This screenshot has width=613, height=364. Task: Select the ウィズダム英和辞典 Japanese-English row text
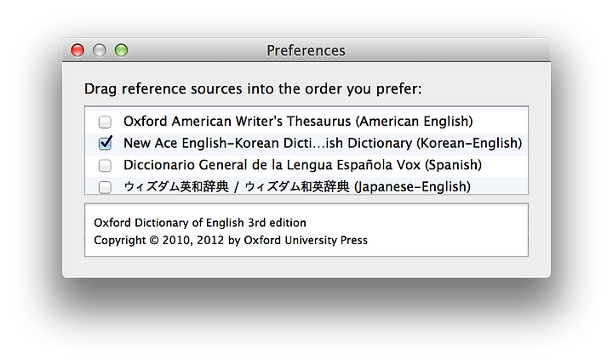pos(297,187)
